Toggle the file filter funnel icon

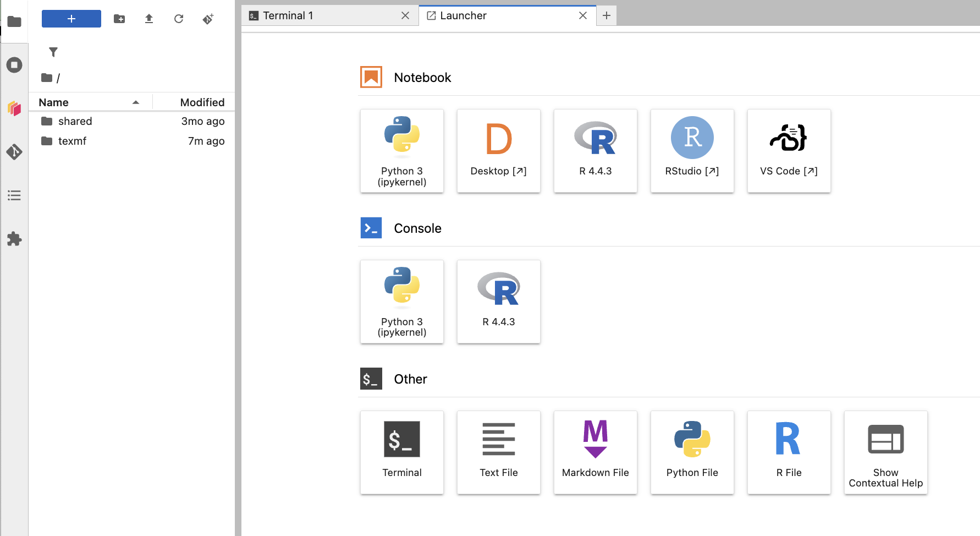(53, 52)
